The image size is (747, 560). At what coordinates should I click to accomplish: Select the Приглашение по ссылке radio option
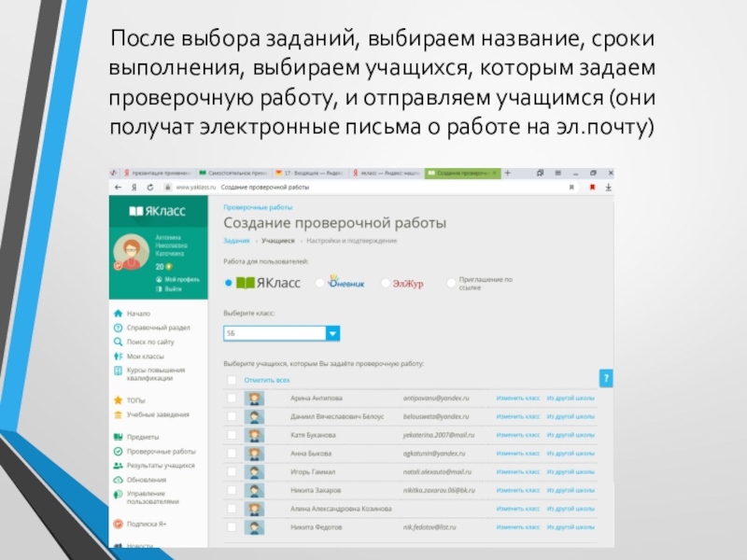(x=451, y=283)
